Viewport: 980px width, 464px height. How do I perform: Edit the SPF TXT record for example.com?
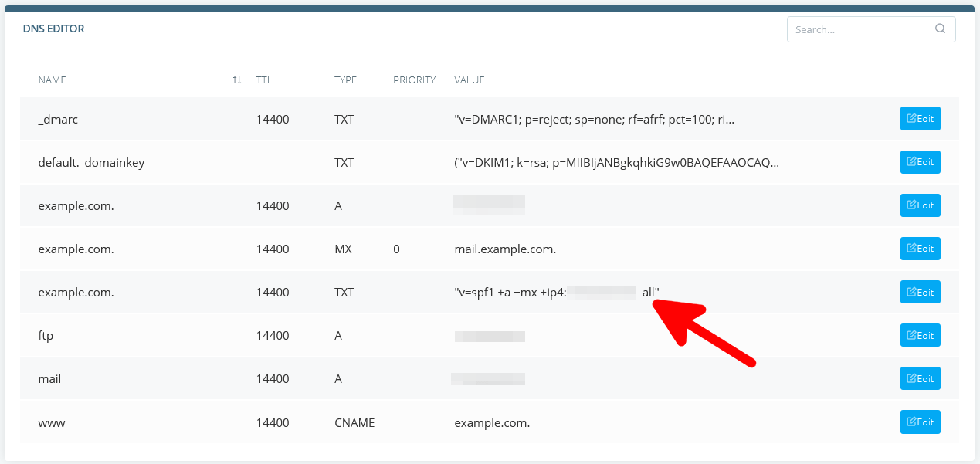click(x=920, y=292)
